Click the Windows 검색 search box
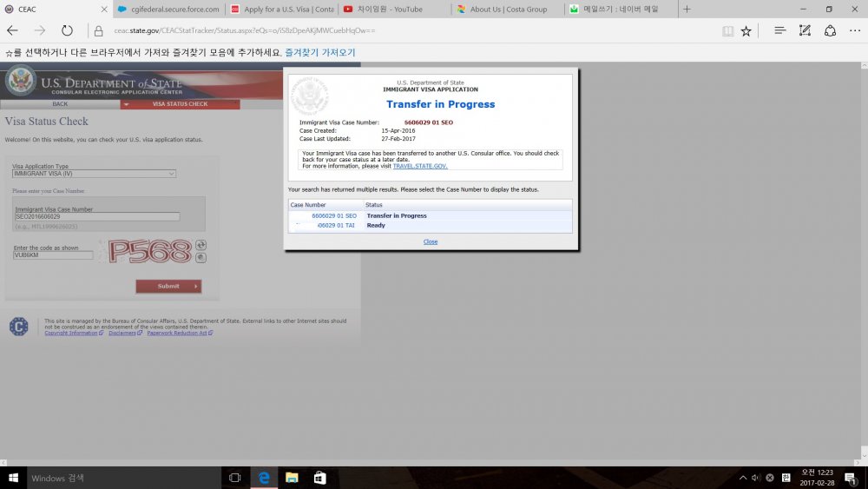868x489 pixels. tap(123, 478)
